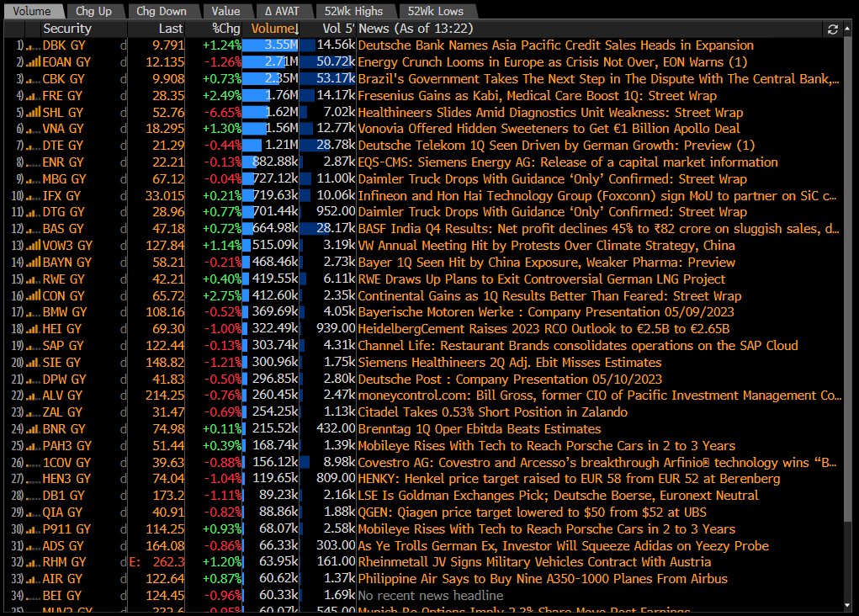Click the ADS GY last price 164.08
The width and height of the screenshot is (859, 616).
(165, 546)
